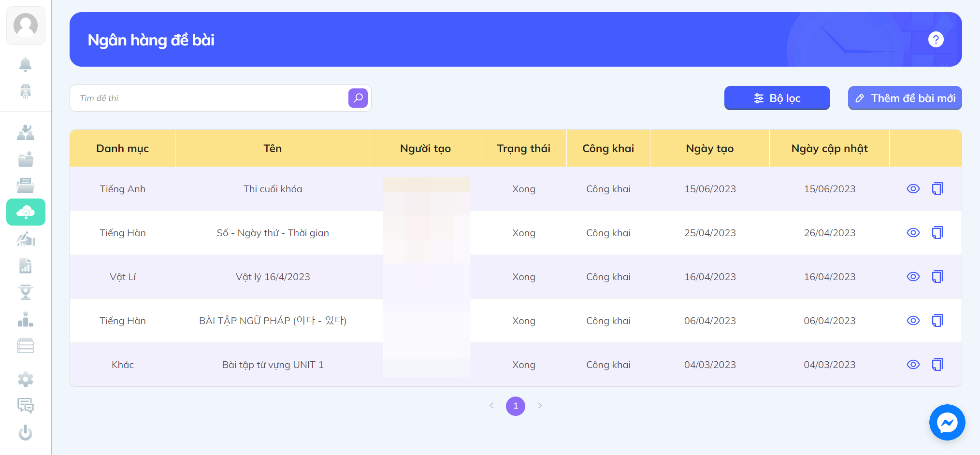
Task: View the Vật lý 16/4/2023 exam
Action: click(x=913, y=277)
